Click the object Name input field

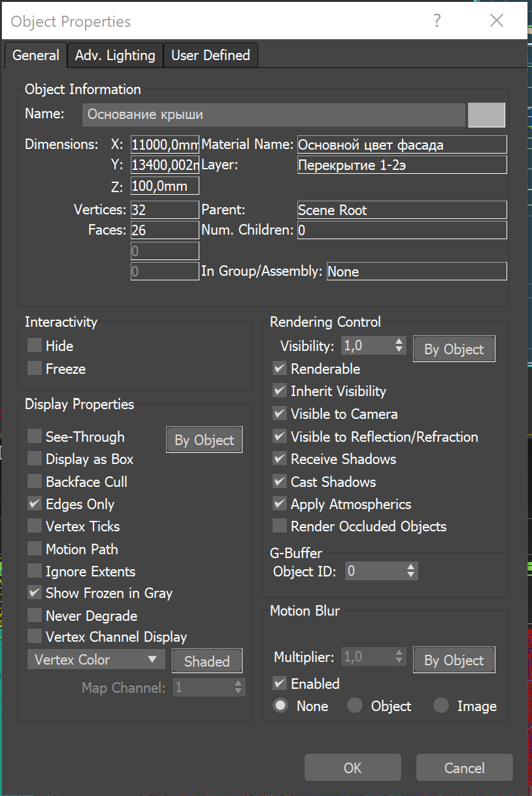pyautogui.click(x=273, y=114)
